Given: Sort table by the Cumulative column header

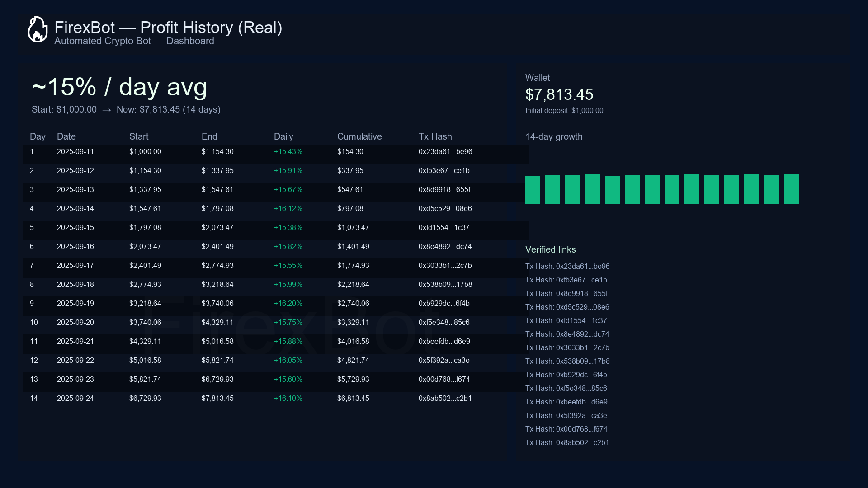Looking at the screenshot, I should click(359, 136).
